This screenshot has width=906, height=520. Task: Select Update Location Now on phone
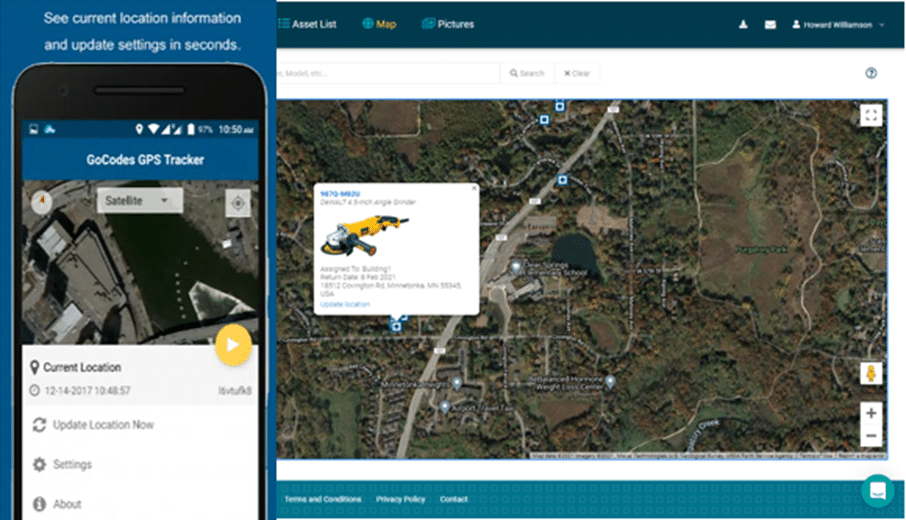[103, 425]
